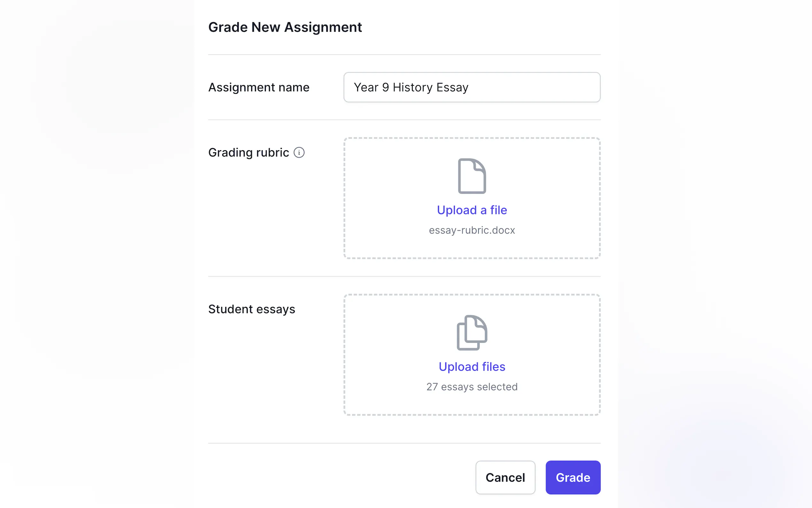Click the info icon beside Grading rubric
The image size is (812, 508).
(x=299, y=153)
